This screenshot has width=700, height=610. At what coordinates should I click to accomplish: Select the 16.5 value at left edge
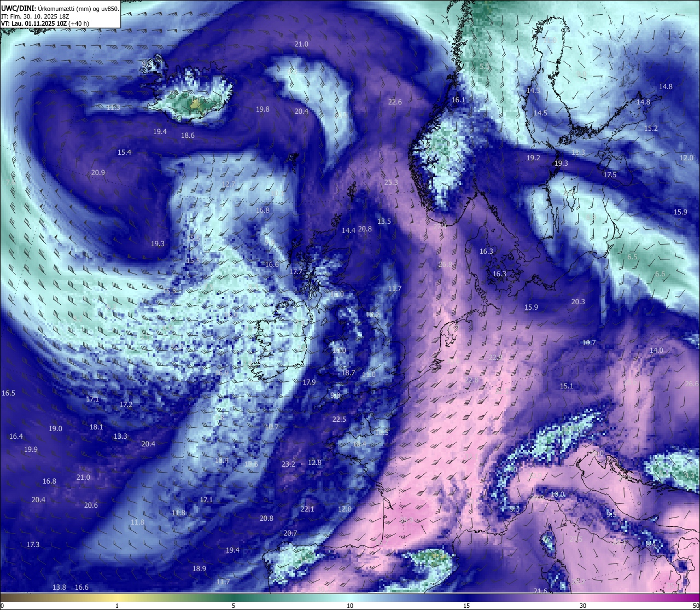point(8,393)
